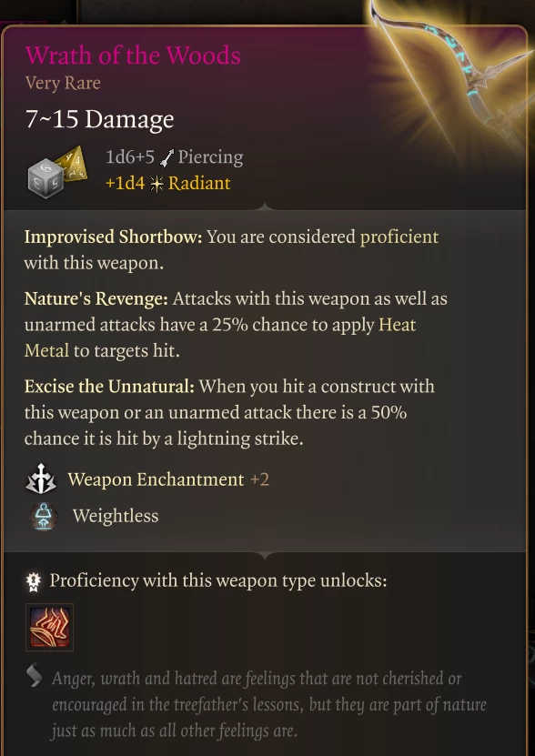Viewport: 535px width, 756px height.
Task: Click the 'Wrath of the Woods' title
Action: click(x=133, y=55)
